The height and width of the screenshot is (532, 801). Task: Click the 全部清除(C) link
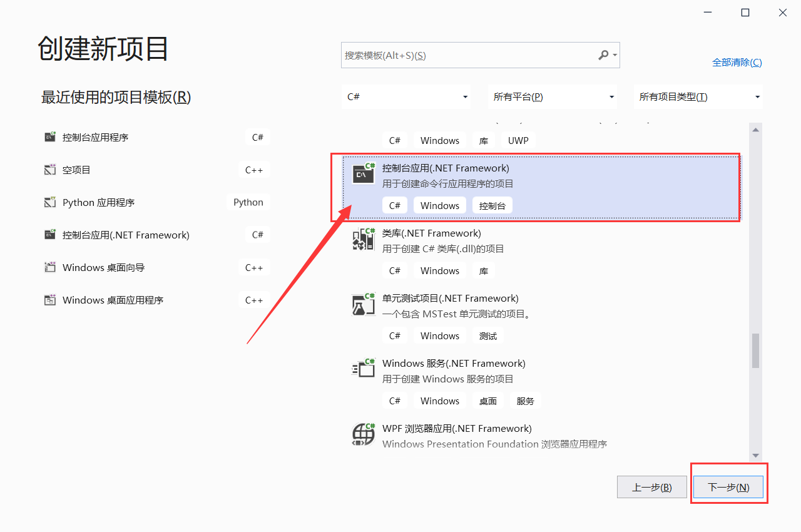coord(737,63)
